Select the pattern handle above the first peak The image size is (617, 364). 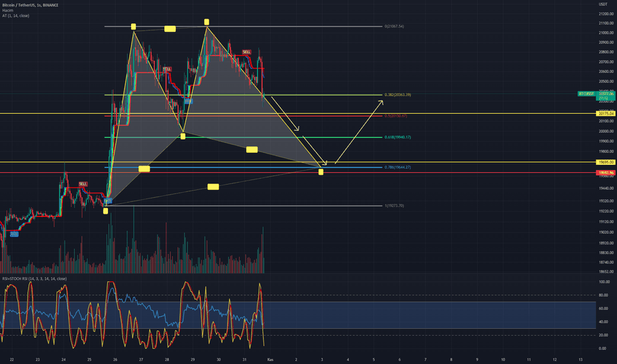coord(133,26)
